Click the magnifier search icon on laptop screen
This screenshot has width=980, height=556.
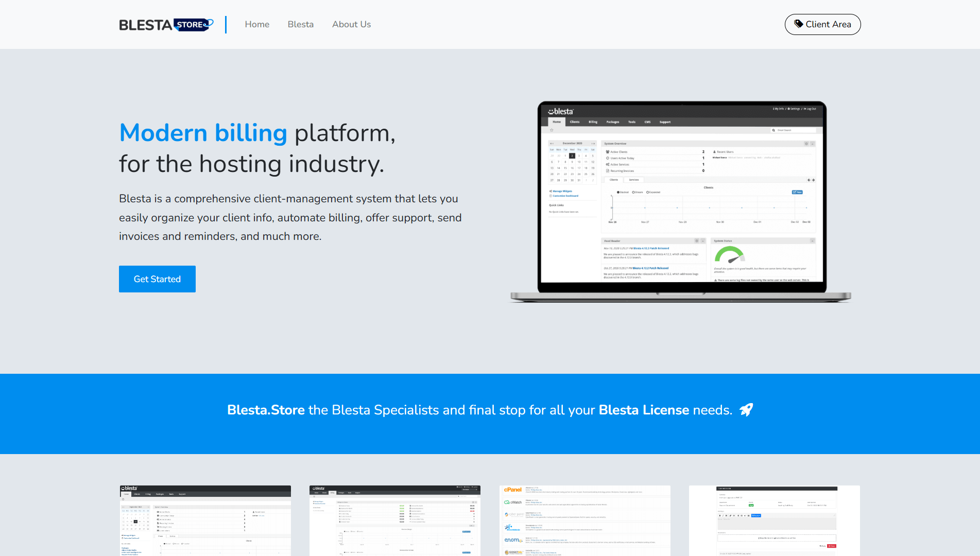point(773,130)
